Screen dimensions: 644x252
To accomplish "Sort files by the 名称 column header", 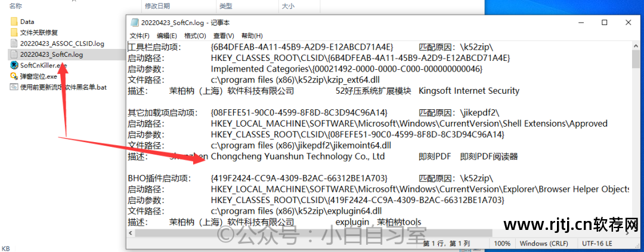I will coord(16,6).
